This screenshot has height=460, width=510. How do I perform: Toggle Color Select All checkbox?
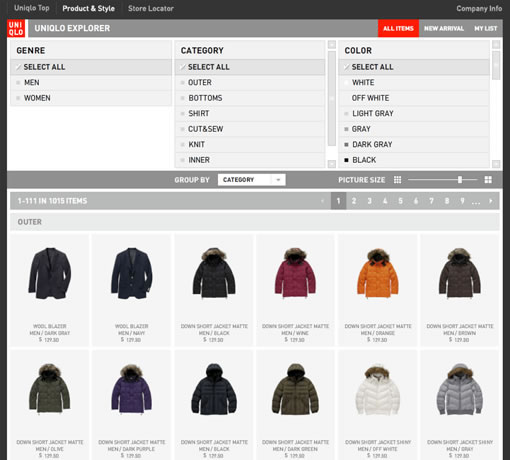click(x=347, y=67)
